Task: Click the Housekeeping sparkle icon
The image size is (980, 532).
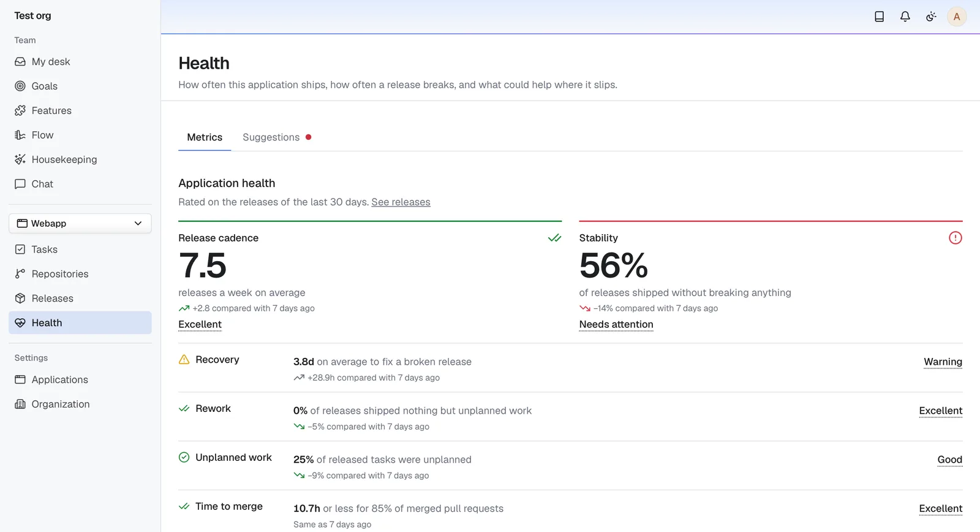Action: tap(20, 160)
